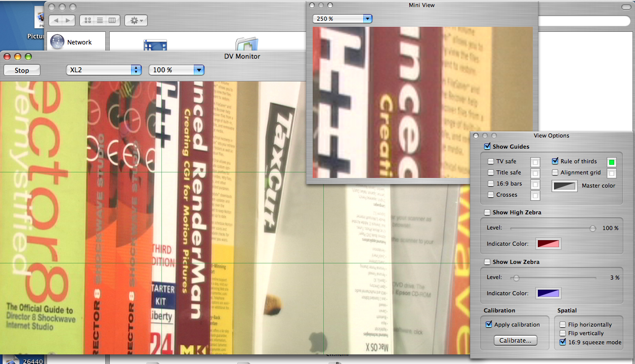Click the Low Zebra Level slider knob

pyautogui.click(x=516, y=278)
